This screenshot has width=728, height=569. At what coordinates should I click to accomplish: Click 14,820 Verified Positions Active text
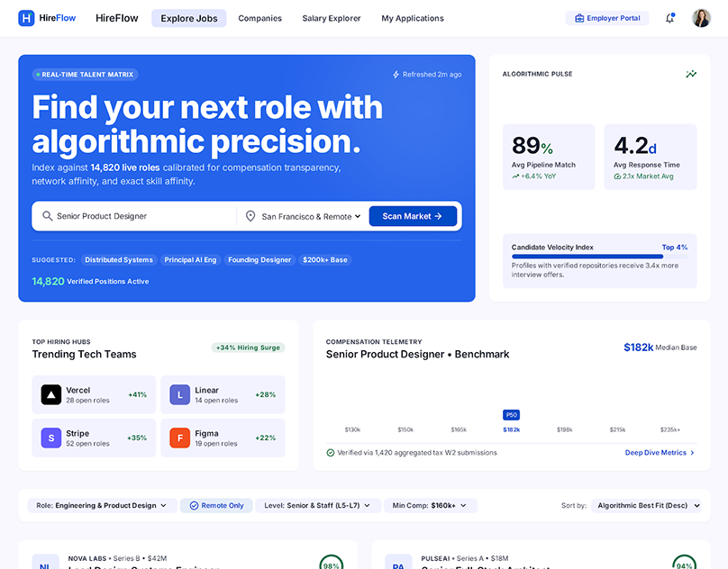tap(90, 281)
